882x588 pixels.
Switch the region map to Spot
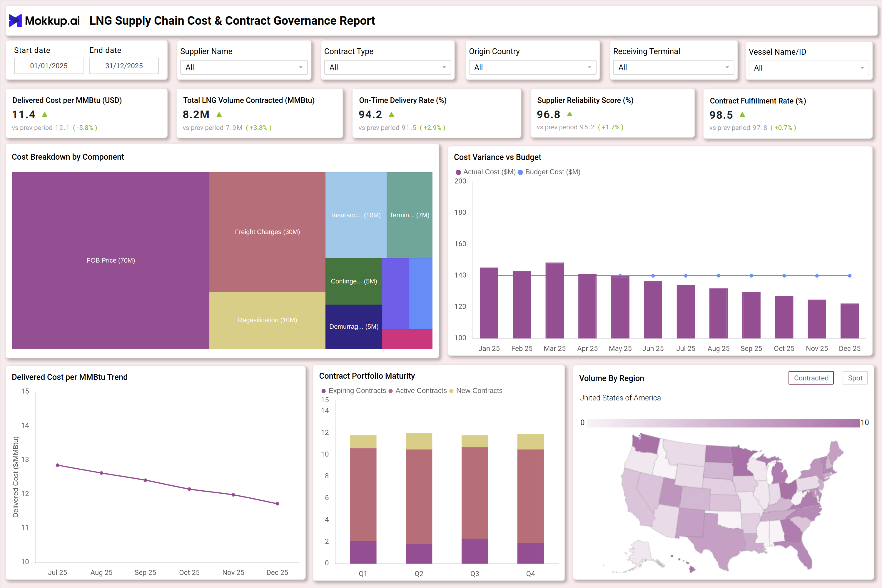(855, 378)
